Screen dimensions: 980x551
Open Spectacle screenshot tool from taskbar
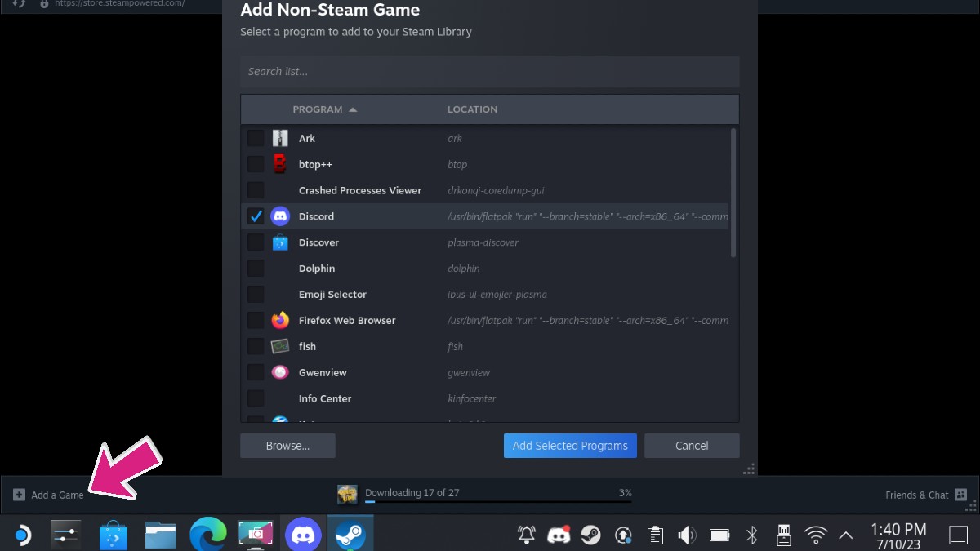click(x=256, y=535)
